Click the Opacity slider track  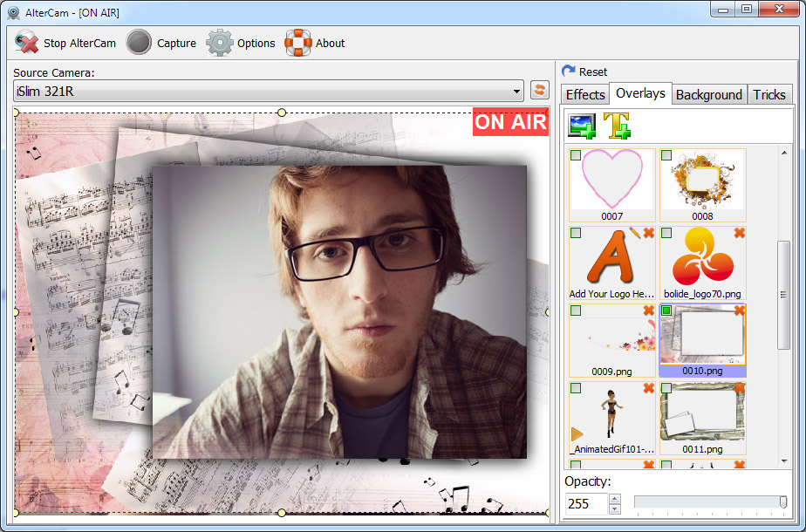click(707, 502)
